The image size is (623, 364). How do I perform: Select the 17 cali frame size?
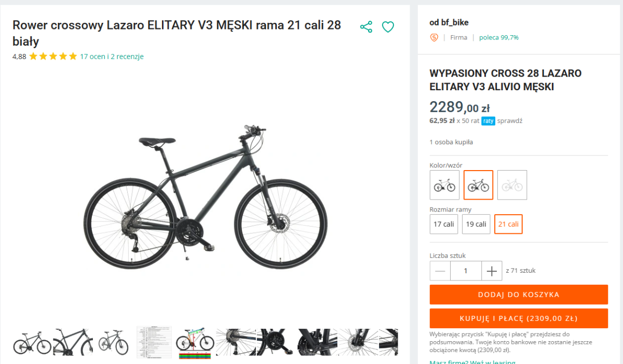point(444,224)
